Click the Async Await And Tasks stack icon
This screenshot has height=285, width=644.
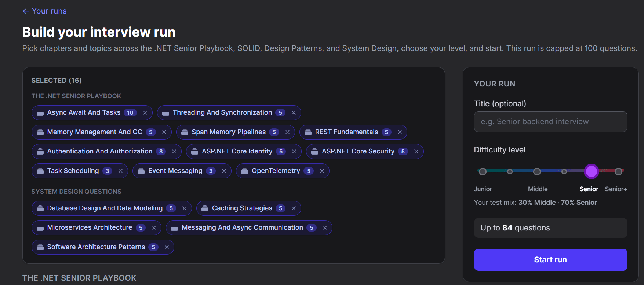point(40,113)
